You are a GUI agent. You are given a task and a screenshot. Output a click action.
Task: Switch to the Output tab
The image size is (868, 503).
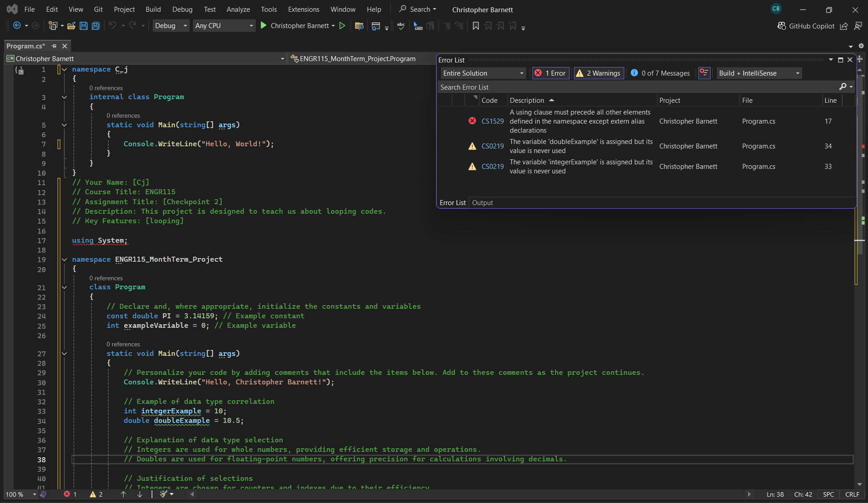[482, 202]
